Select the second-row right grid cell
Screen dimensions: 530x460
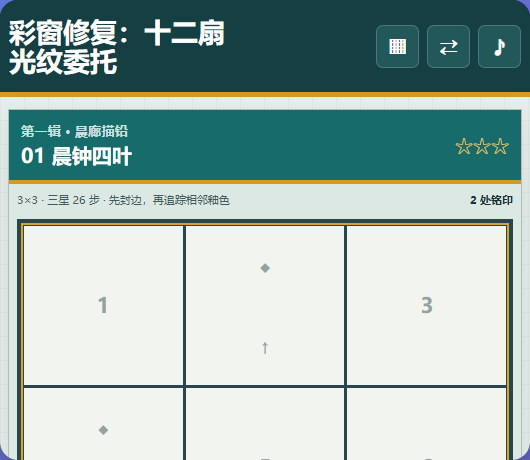427,424
